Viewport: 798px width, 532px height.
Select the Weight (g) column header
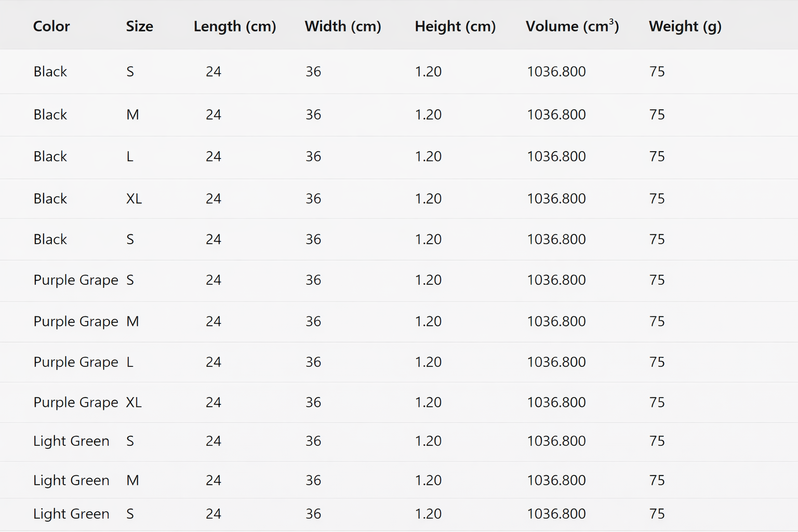click(684, 26)
